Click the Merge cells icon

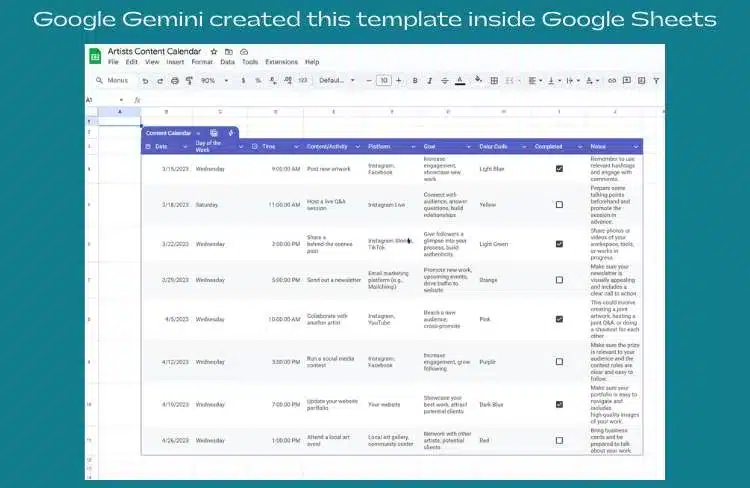[x=509, y=81]
